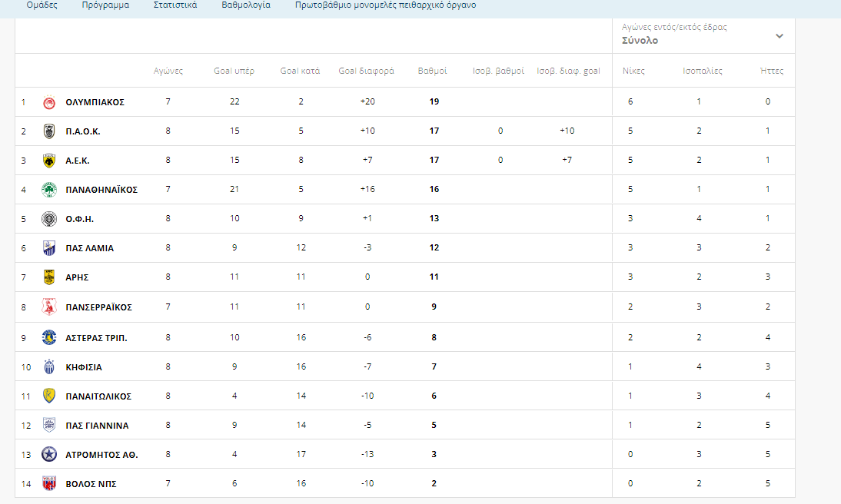The width and height of the screenshot is (841, 504).
Task: Switch to the Βαθμολογία tab
Action: [x=246, y=5]
